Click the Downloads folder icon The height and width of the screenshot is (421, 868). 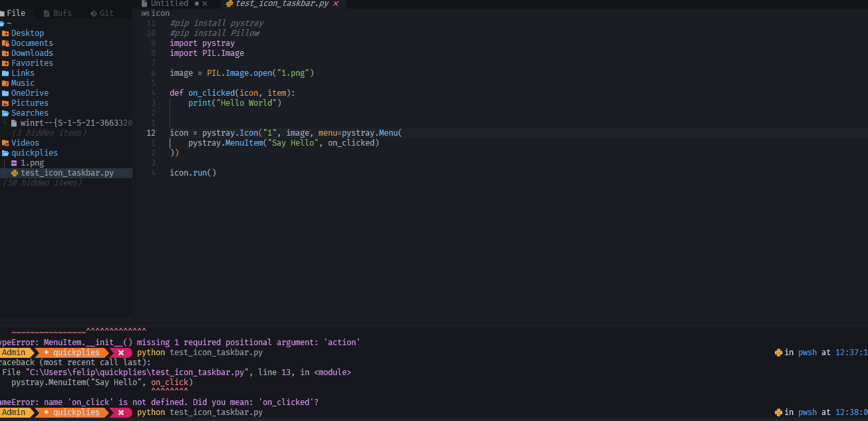pos(5,53)
